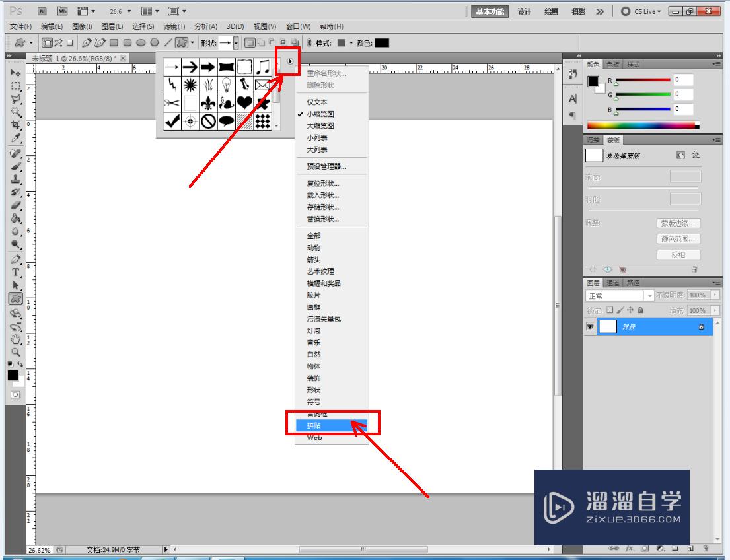Open the 滤镜(T) menu

pyautogui.click(x=174, y=26)
